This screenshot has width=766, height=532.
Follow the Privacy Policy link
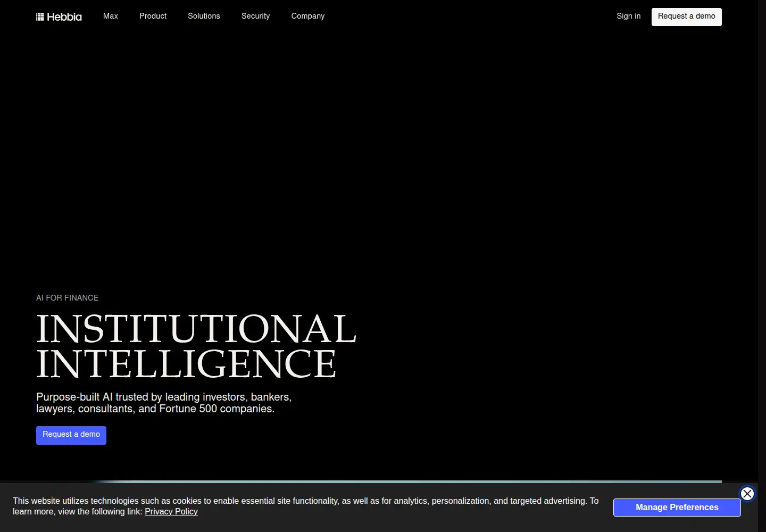tap(171, 512)
